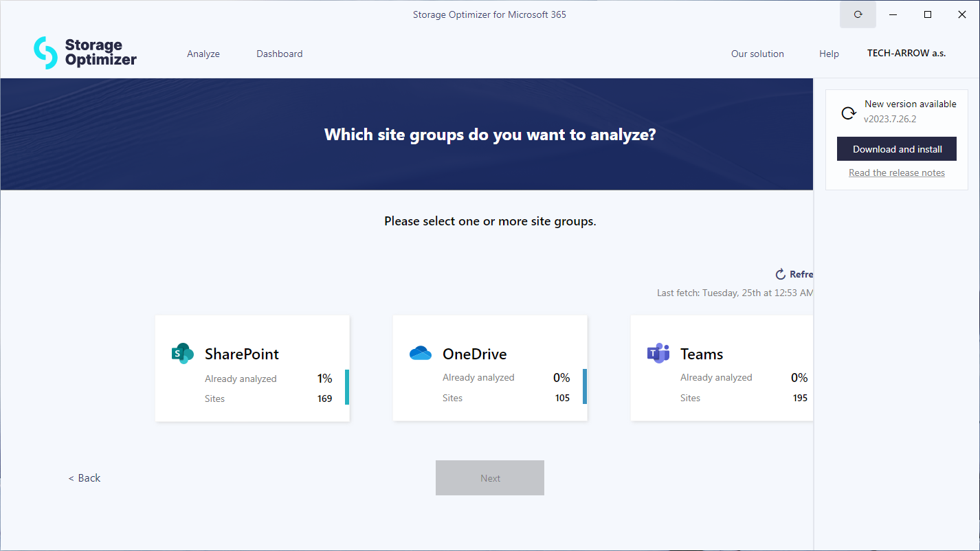Open the Dashboard tab

(x=279, y=54)
